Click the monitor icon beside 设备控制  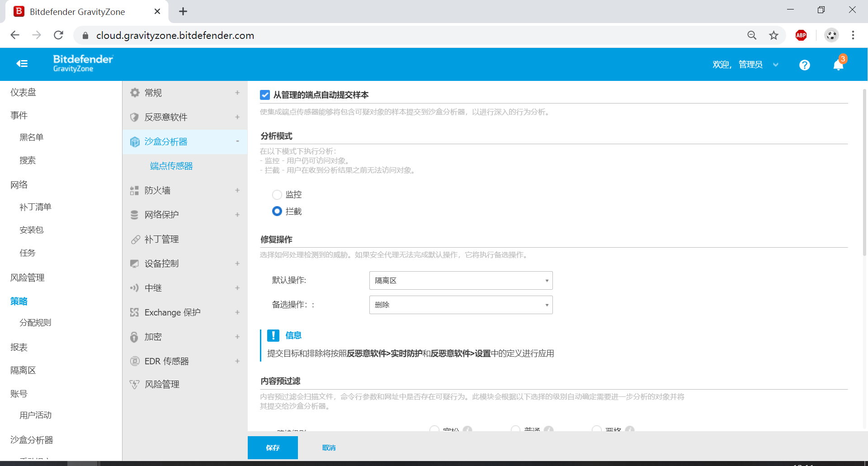134,264
